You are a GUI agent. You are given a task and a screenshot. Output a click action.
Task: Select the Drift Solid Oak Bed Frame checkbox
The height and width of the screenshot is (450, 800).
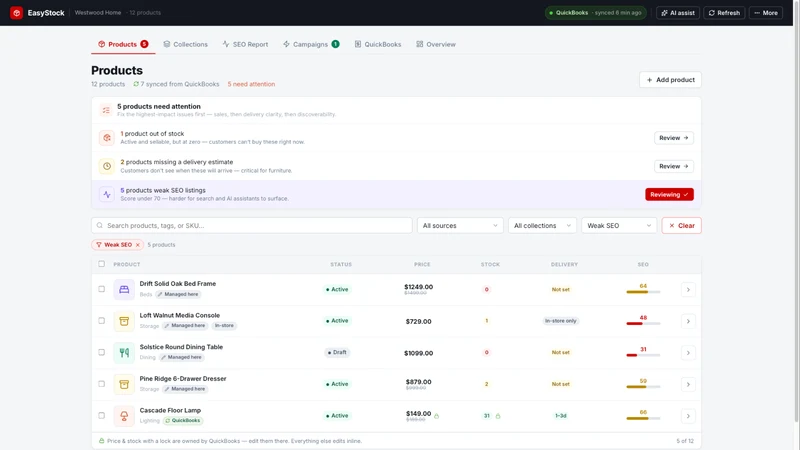pos(102,289)
